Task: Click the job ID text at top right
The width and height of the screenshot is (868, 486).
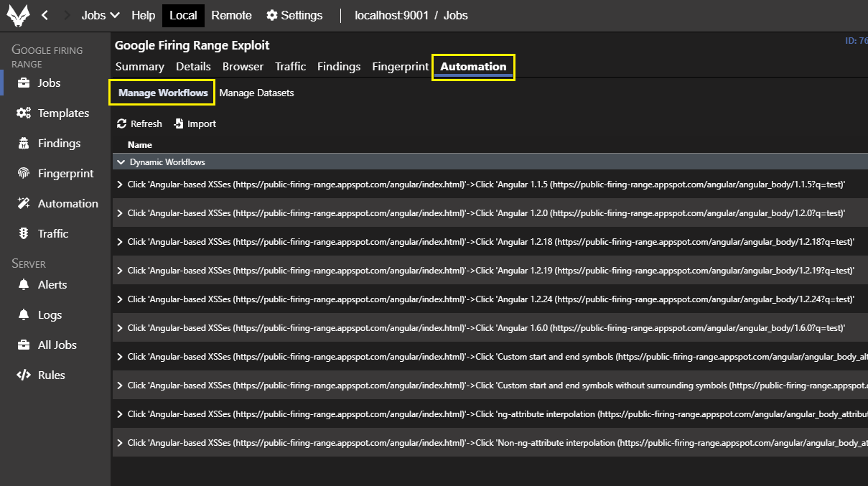Action: [x=857, y=41]
